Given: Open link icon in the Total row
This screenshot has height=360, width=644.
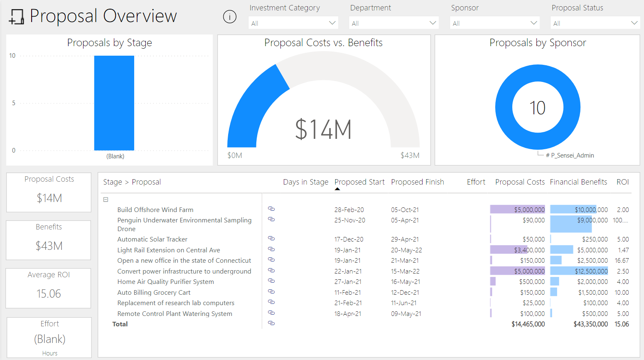Looking at the screenshot, I should [x=271, y=323].
